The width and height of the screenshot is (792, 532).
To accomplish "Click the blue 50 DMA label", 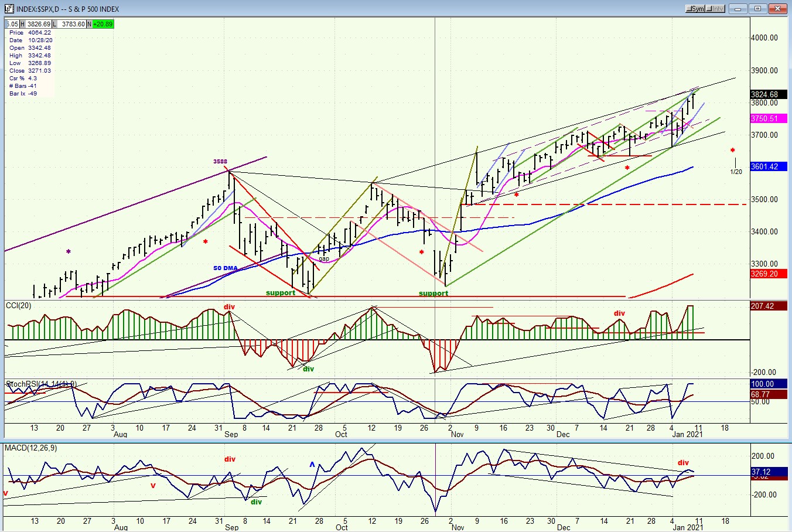I will coord(226,268).
